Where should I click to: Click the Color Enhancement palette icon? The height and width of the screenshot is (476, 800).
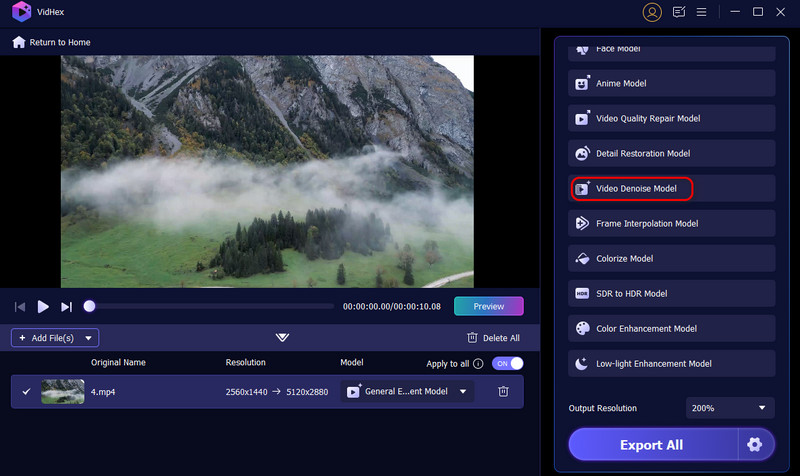pos(582,329)
